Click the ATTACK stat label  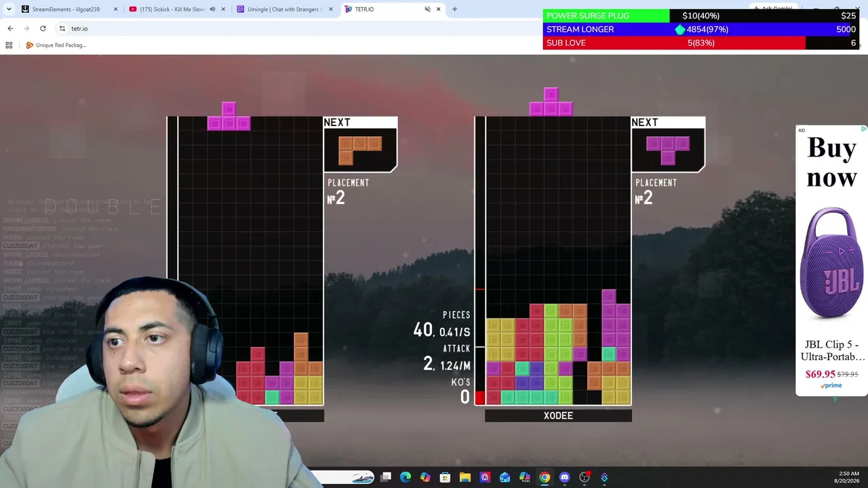click(456, 348)
